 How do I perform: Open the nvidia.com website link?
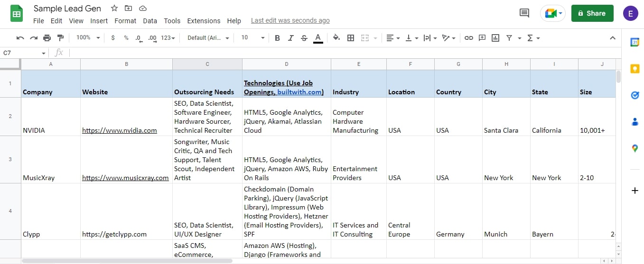(x=119, y=130)
